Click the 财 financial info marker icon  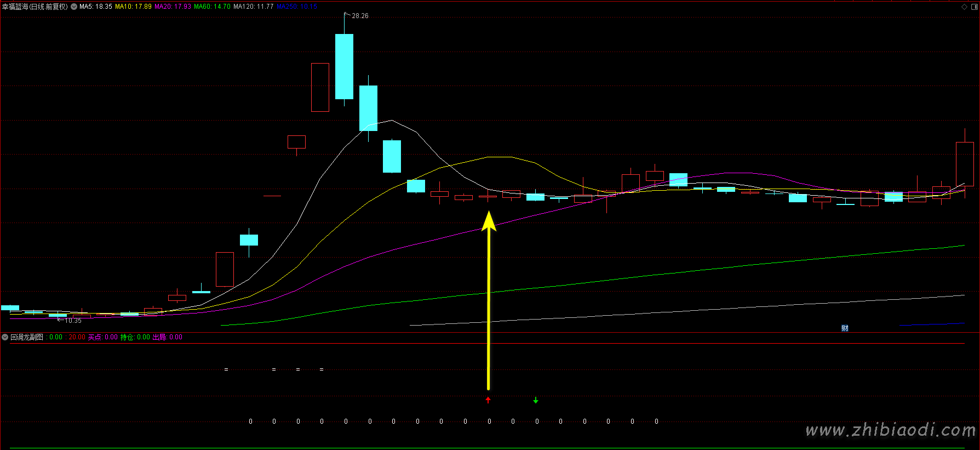(845, 328)
